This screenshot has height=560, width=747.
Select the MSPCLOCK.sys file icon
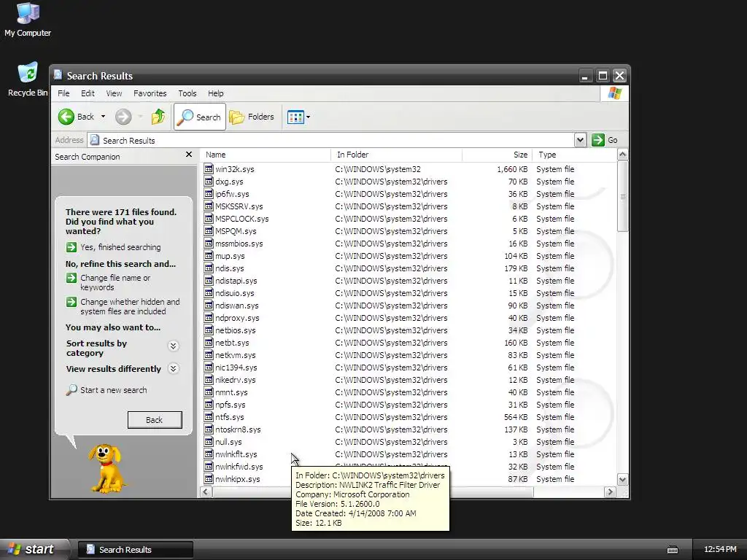(208, 218)
